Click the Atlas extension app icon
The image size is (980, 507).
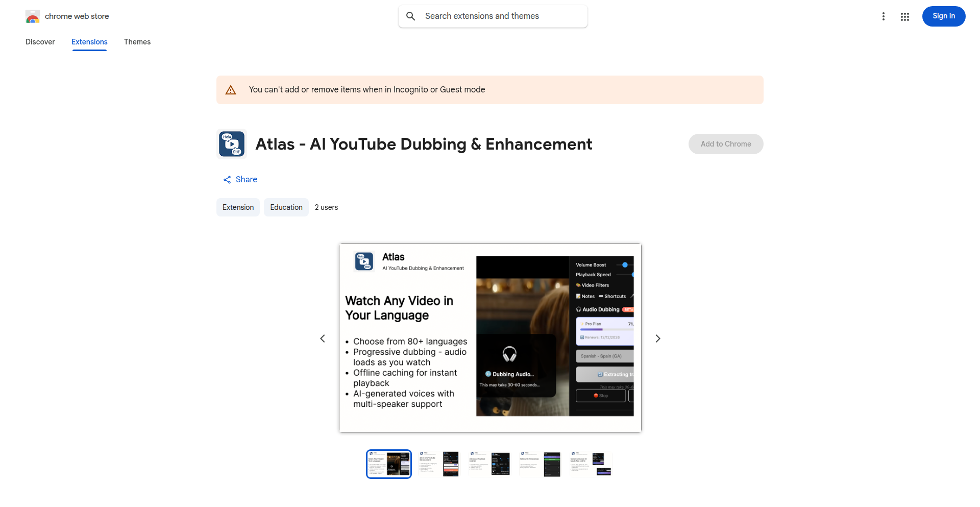coord(232,144)
